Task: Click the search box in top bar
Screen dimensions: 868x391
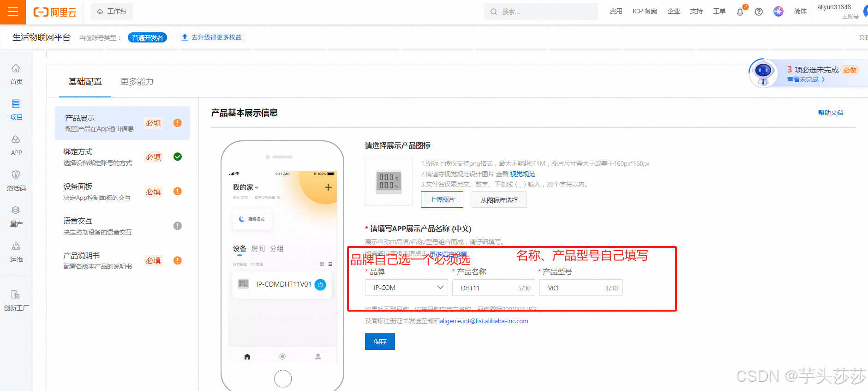Action: click(541, 12)
